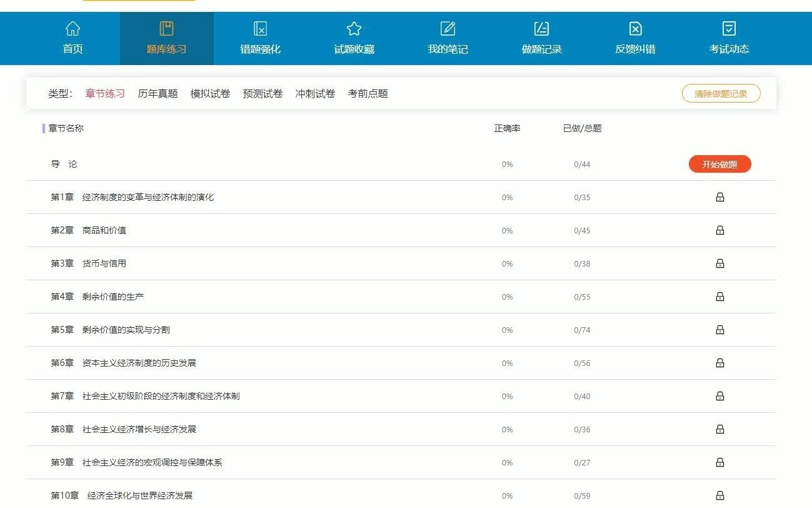Click 第8章 社会主义经济增长与经济发展
Viewport: 812px width, 508px height.
(123, 429)
